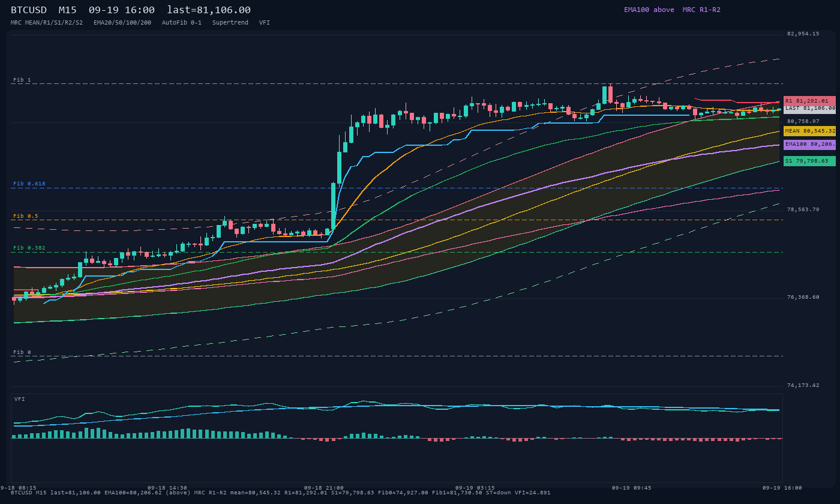Click the 09-18 14:30 time axis label
Viewport: 840px width, 504px height.
pyautogui.click(x=167, y=488)
